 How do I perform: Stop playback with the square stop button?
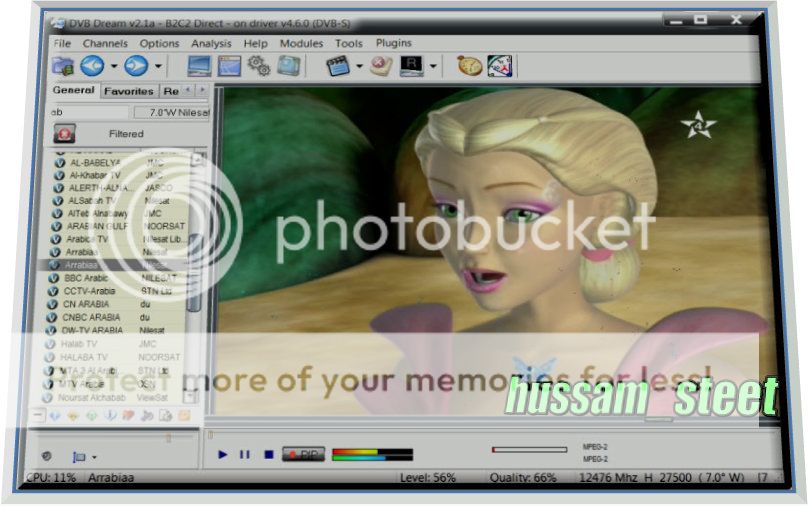268,454
